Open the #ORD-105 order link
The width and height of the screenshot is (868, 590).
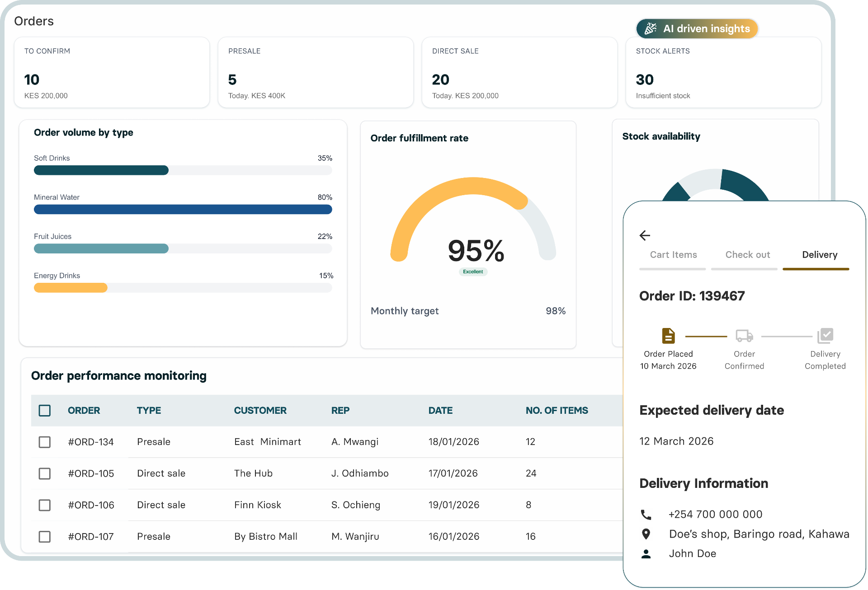pos(91,473)
